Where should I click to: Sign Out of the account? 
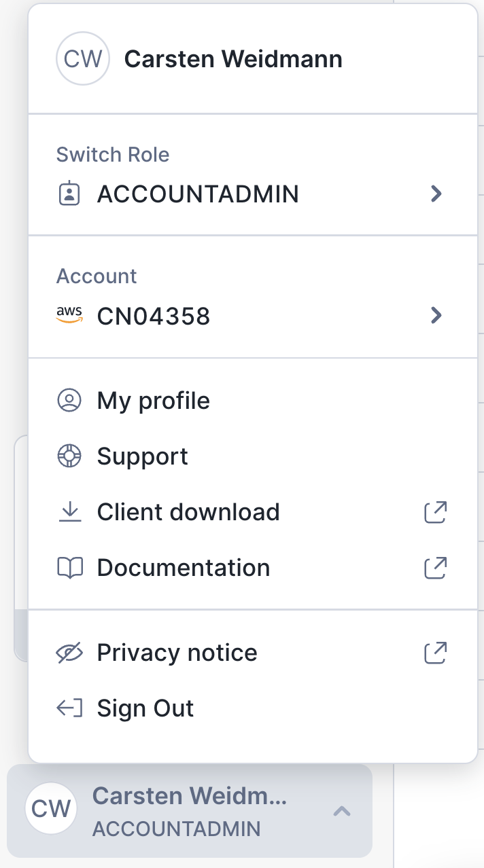pos(145,709)
